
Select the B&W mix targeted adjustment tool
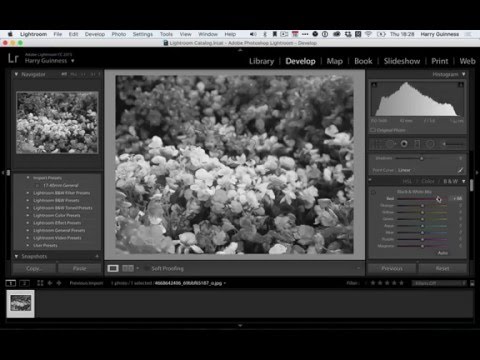click(373, 192)
